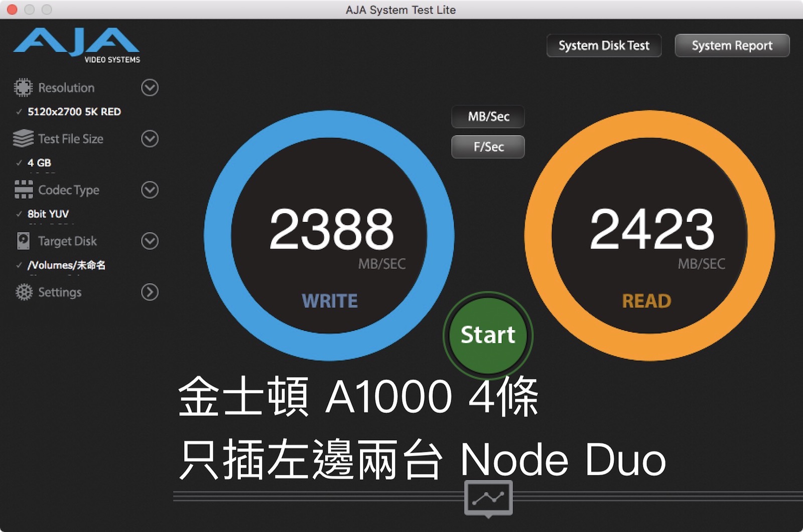Select the 4 GB file size option
The width and height of the screenshot is (803, 532).
39,163
